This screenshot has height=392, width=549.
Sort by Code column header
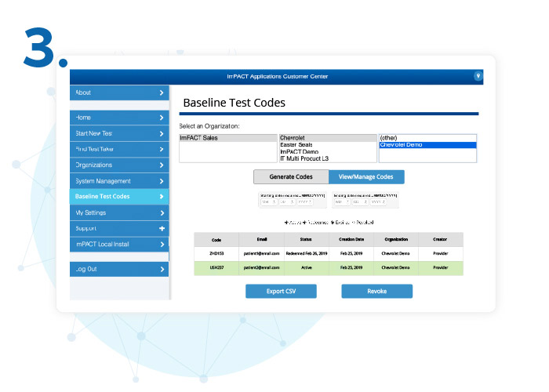pos(216,240)
